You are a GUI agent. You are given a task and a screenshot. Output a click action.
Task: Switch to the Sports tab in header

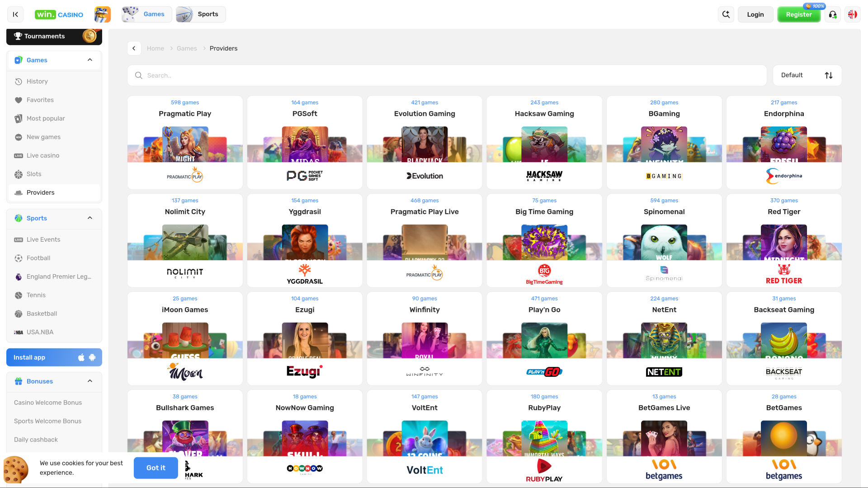pyautogui.click(x=201, y=14)
